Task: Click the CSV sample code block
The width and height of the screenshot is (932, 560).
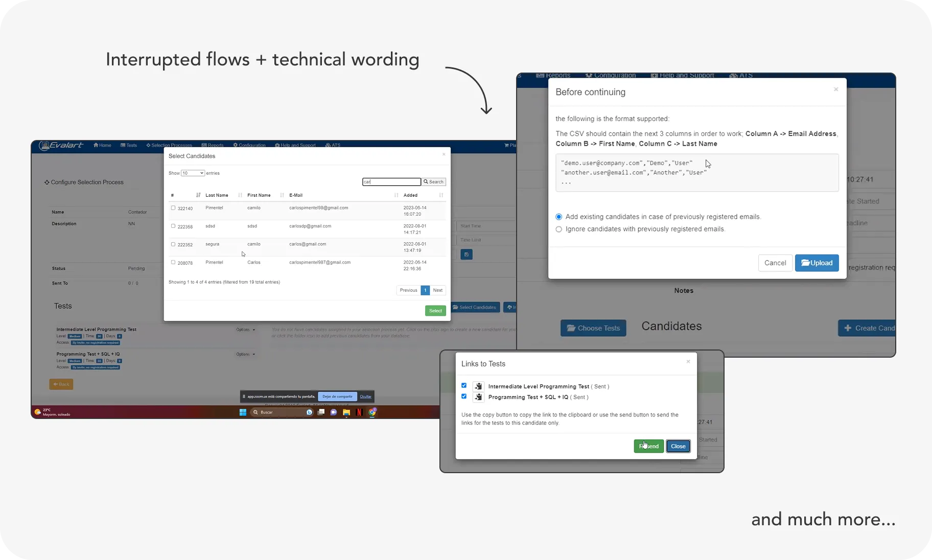Action: tap(697, 173)
